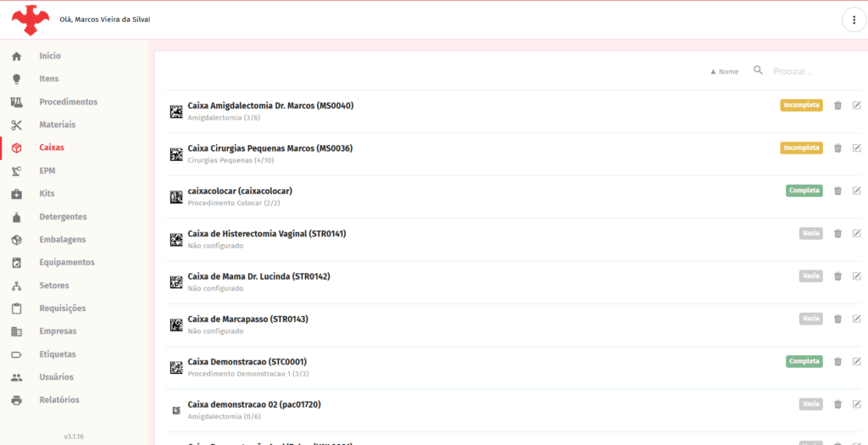Open the Início menu item
868x445 pixels.
pyautogui.click(x=50, y=56)
